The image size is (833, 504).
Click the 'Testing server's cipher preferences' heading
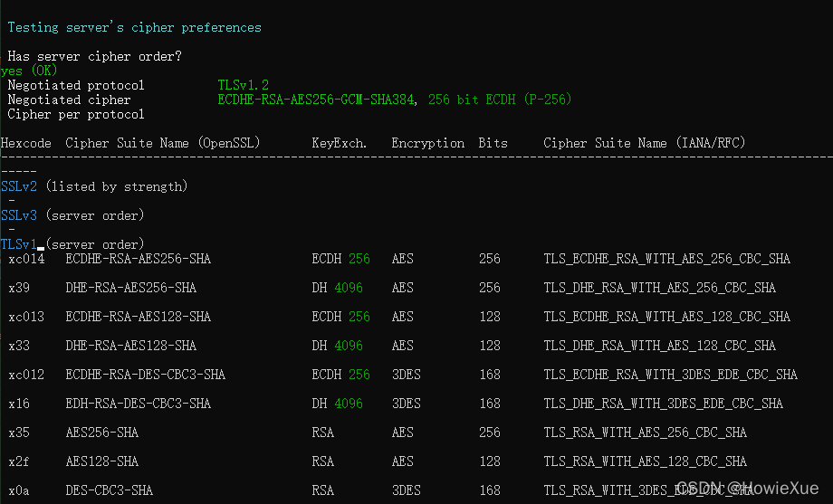click(134, 28)
